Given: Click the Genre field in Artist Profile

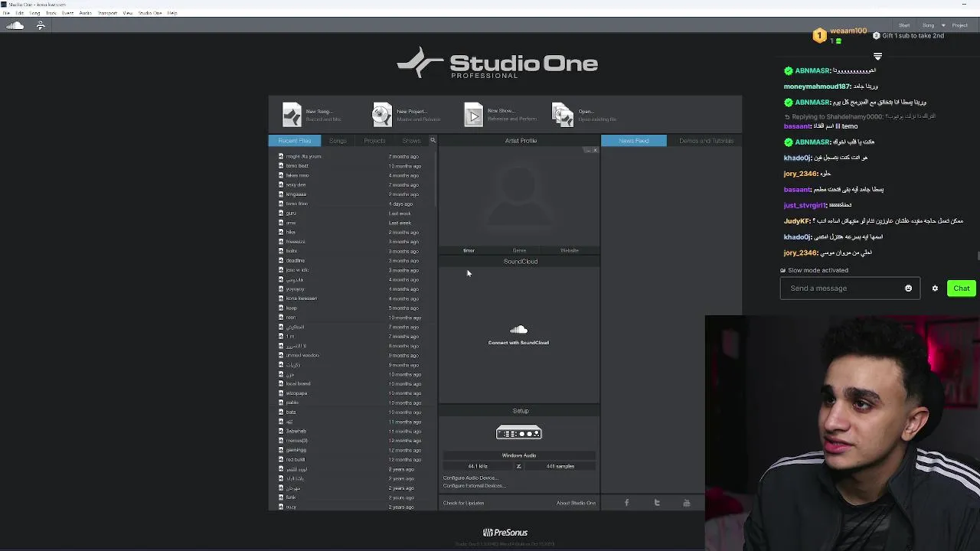Looking at the screenshot, I should pyautogui.click(x=519, y=250).
